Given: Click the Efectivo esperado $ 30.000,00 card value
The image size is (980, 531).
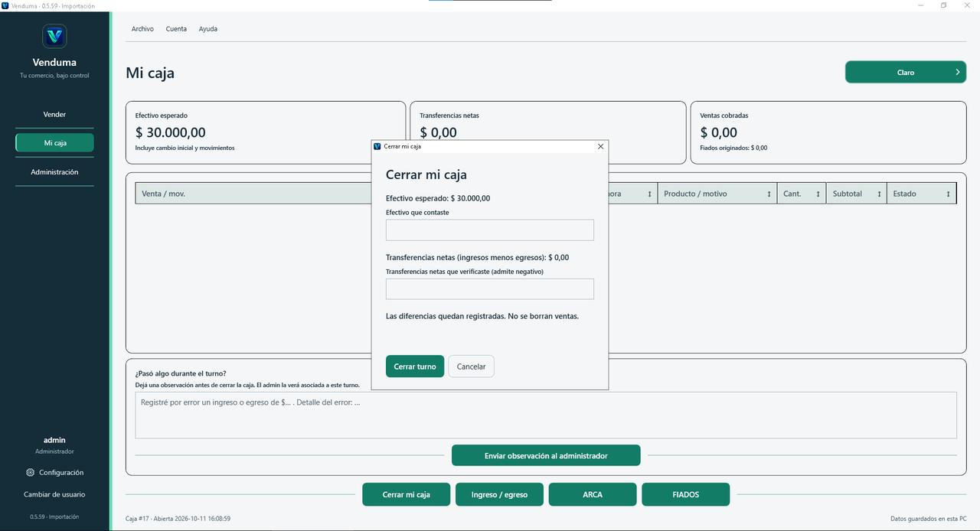Looking at the screenshot, I should (x=171, y=132).
